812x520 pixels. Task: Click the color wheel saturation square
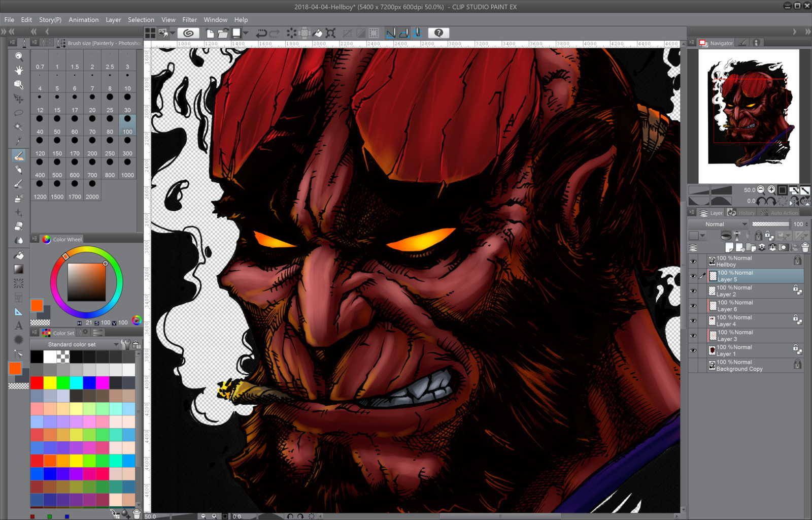pyautogui.click(x=87, y=282)
